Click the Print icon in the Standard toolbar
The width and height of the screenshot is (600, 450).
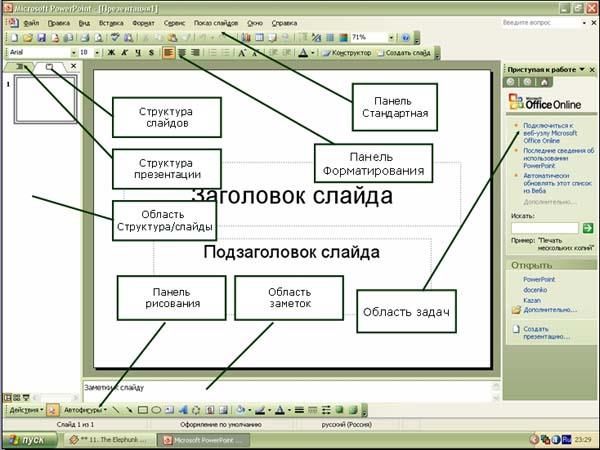[x=85, y=38]
